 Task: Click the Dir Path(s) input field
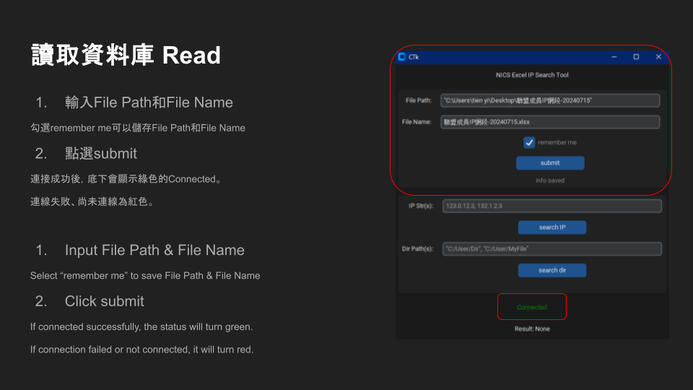click(552, 249)
